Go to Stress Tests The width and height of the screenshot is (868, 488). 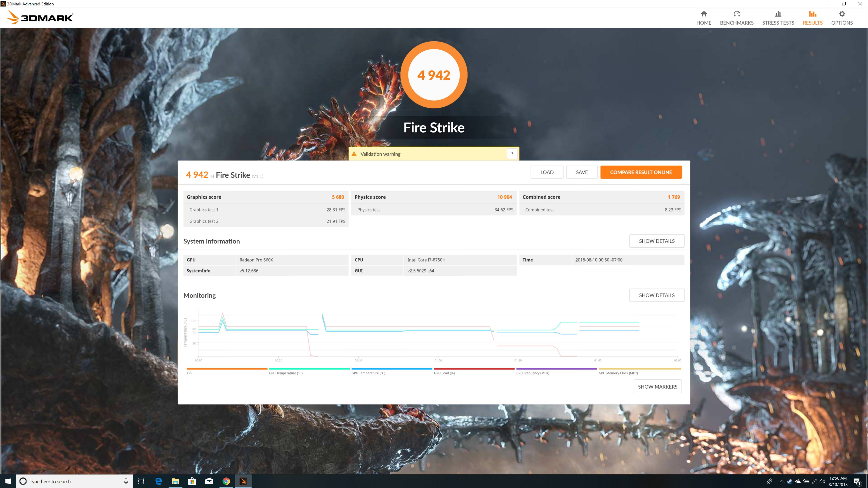(x=778, y=18)
